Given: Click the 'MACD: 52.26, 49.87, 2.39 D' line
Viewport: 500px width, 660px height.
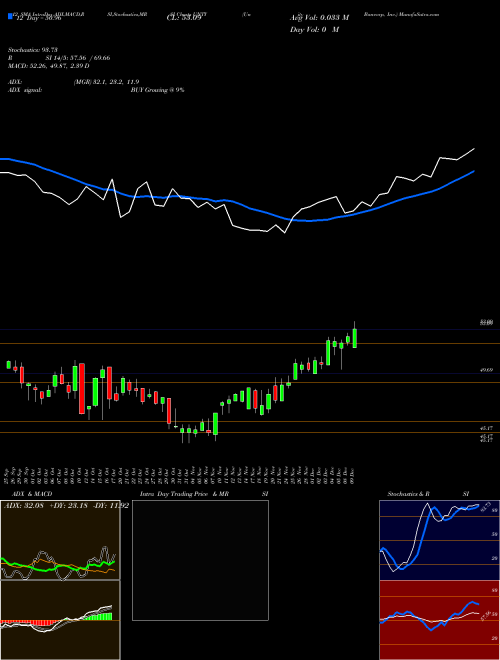Looking at the screenshot, I should click(x=49, y=66).
